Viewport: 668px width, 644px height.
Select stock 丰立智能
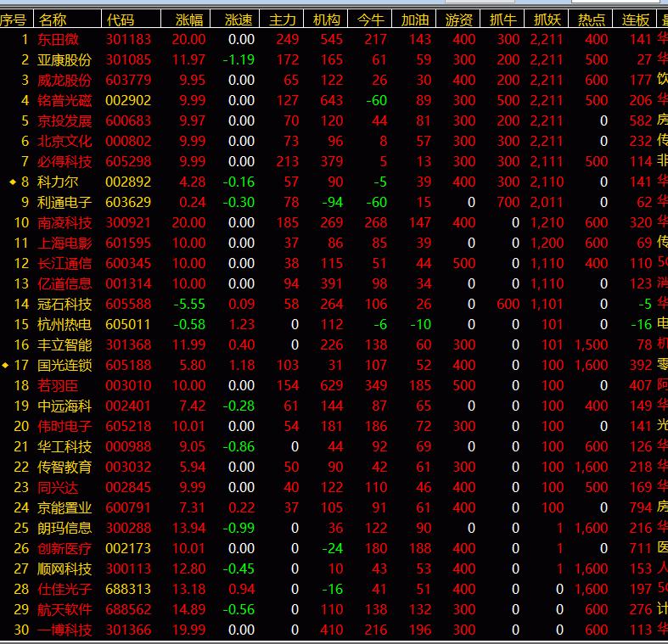click(65, 345)
